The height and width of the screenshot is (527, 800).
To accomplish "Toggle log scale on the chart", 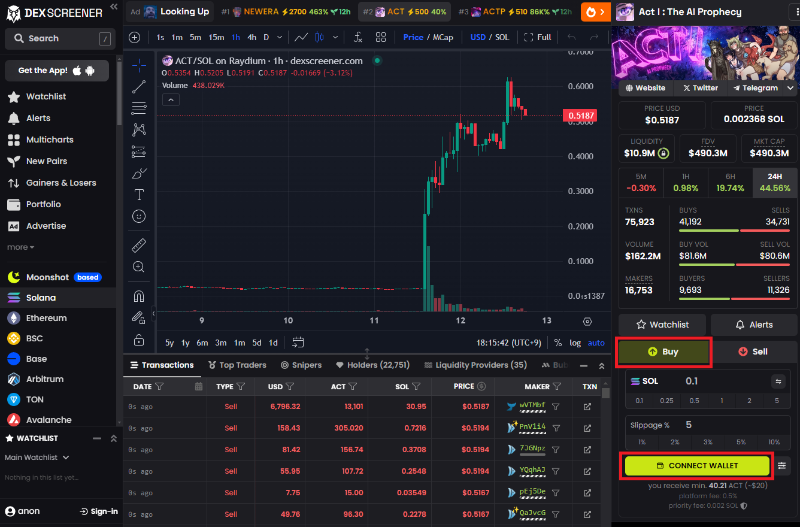I will point(575,343).
